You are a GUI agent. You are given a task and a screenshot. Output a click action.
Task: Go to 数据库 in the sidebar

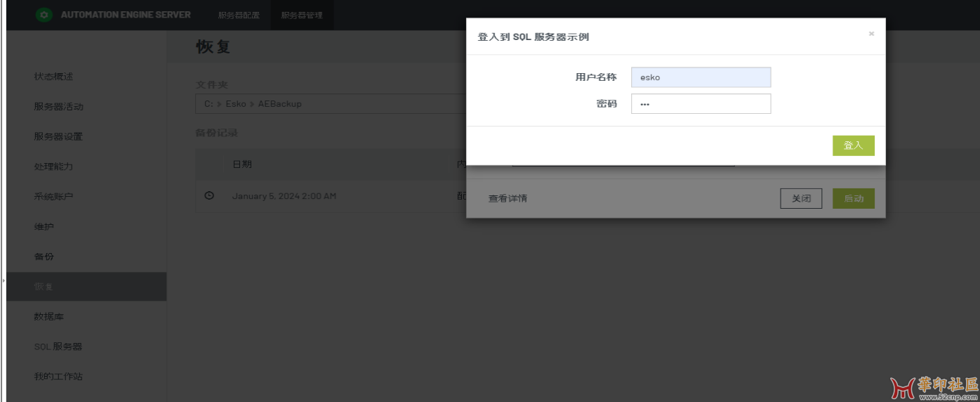click(49, 317)
